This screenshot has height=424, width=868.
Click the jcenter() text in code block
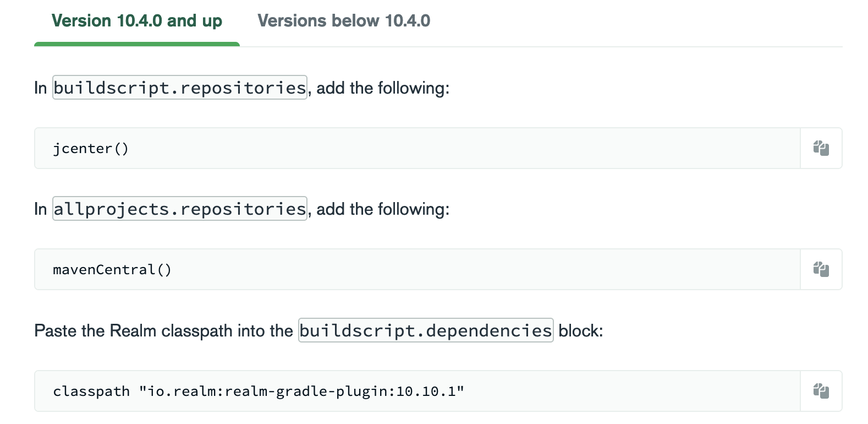tap(91, 149)
